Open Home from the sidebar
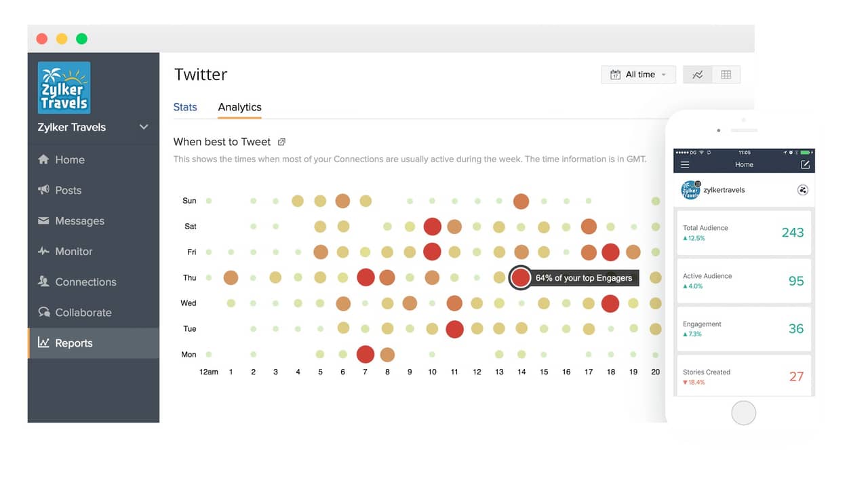 pyautogui.click(x=68, y=159)
